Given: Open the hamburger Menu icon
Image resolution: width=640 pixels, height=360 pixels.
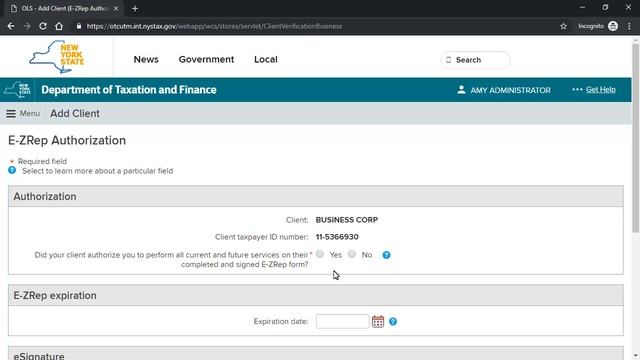Looking at the screenshot, I should pyautogui.click(x=11, y=113).
